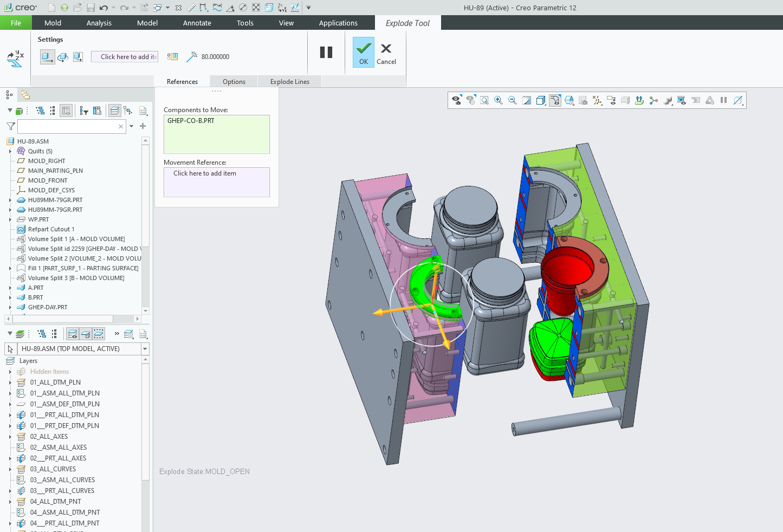Screen dimensions: 783x532
Task: Click the tree filter funnel icon
Action: click(10, 126)
